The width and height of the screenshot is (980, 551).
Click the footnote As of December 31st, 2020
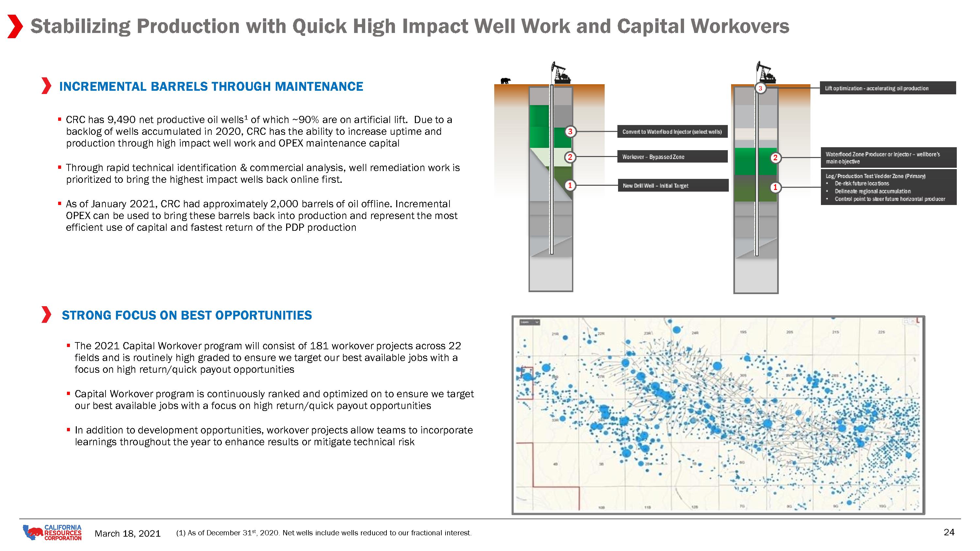tap(324, 533)
